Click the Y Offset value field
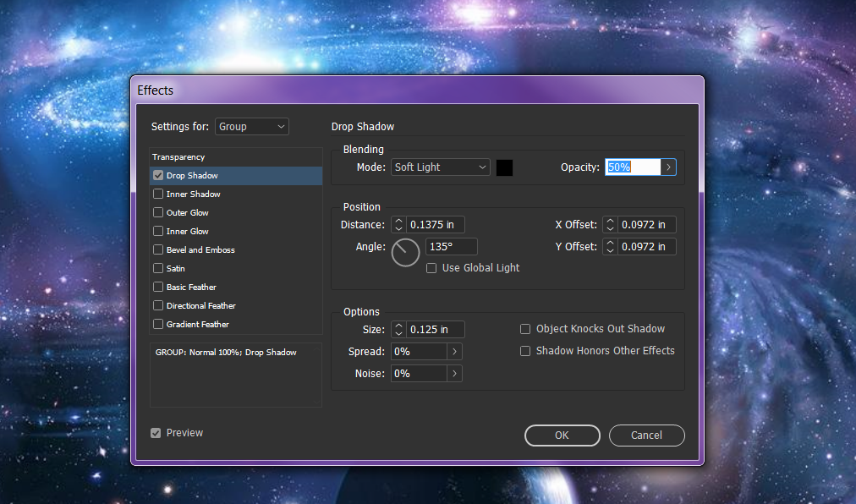 tap(647, 246)
